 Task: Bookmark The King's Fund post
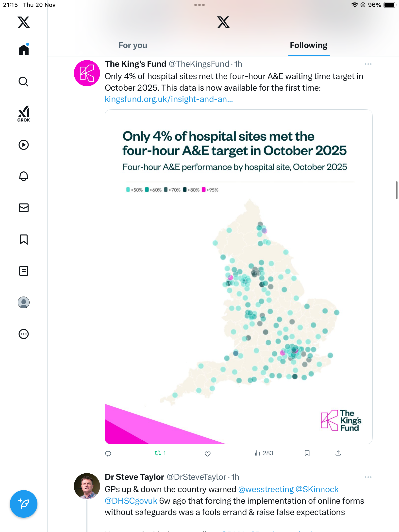click(307, 453)
